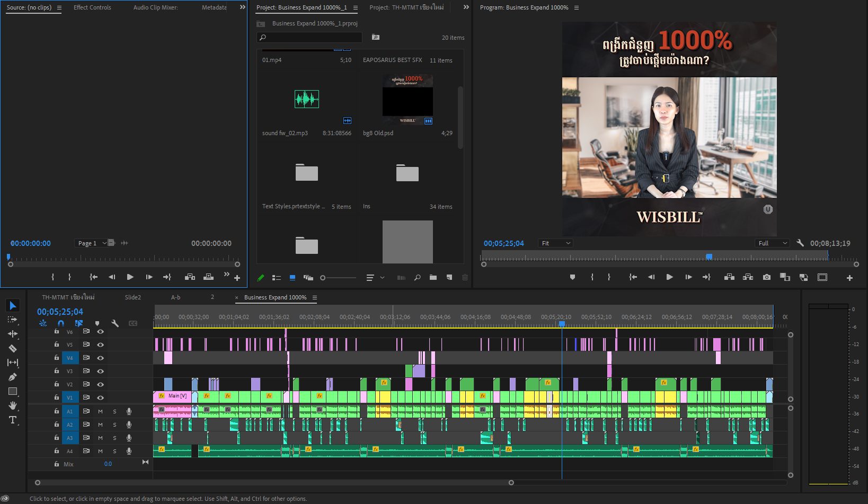This screenshot has height=504, width=868.
Task: Click New Item icon in Project panel
Action: tap(449, 278)
